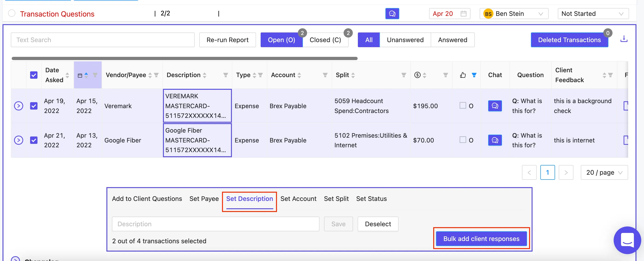Filter the Vendor/Payee column
644x261 pixels.
coord(157,75)
